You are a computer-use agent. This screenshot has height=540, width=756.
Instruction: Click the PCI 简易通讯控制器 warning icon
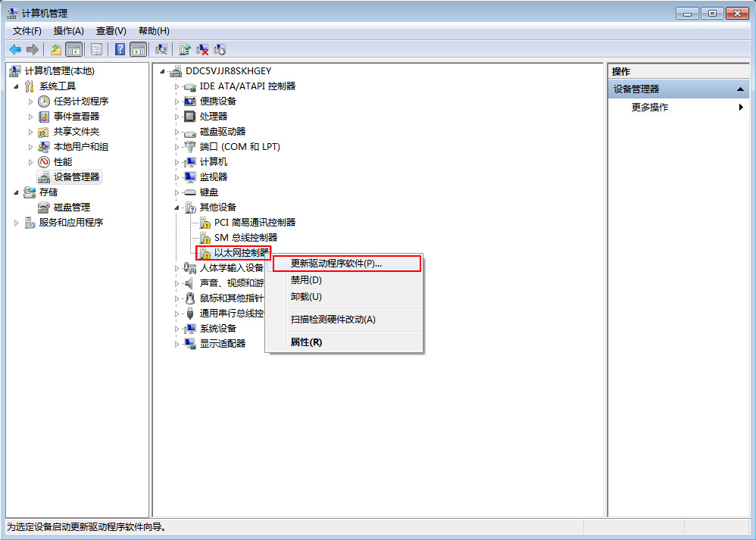[x=205, y=223]
